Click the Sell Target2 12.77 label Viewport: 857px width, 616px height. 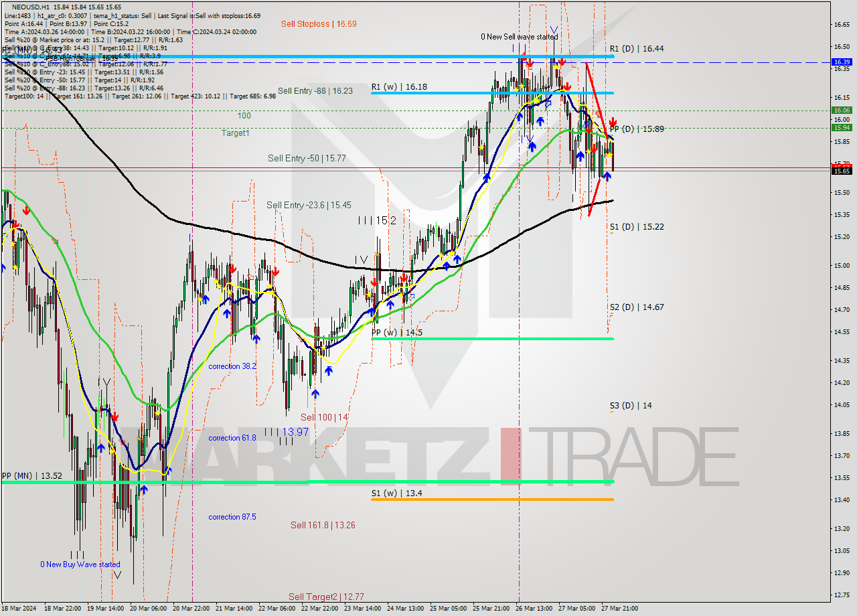point(326,597)
